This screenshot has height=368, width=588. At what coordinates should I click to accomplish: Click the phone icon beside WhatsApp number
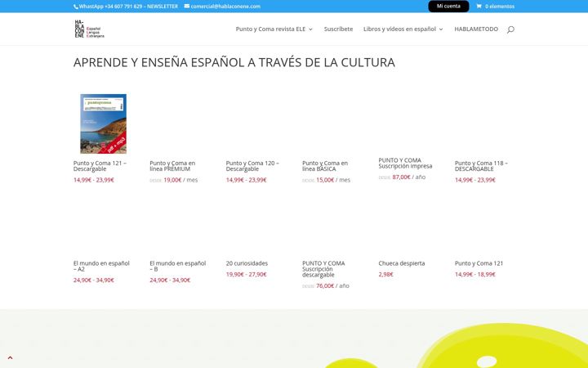pos(76,7)
